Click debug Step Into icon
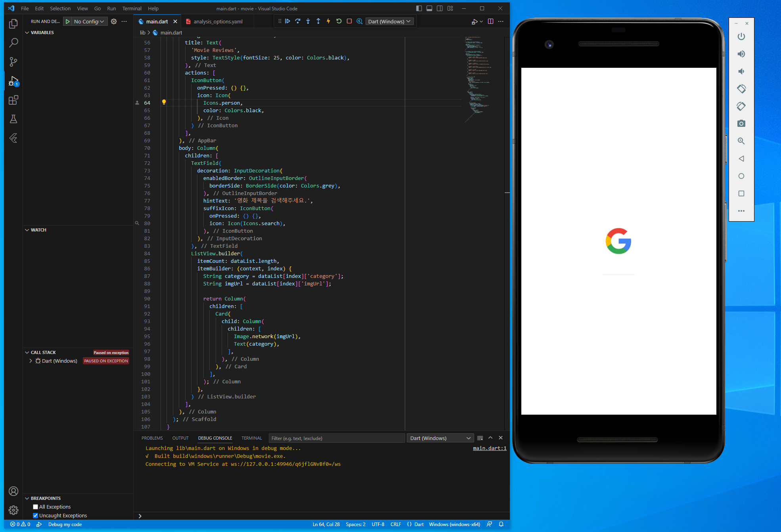This screenshot has height=532, width=781. coord(308,21)
